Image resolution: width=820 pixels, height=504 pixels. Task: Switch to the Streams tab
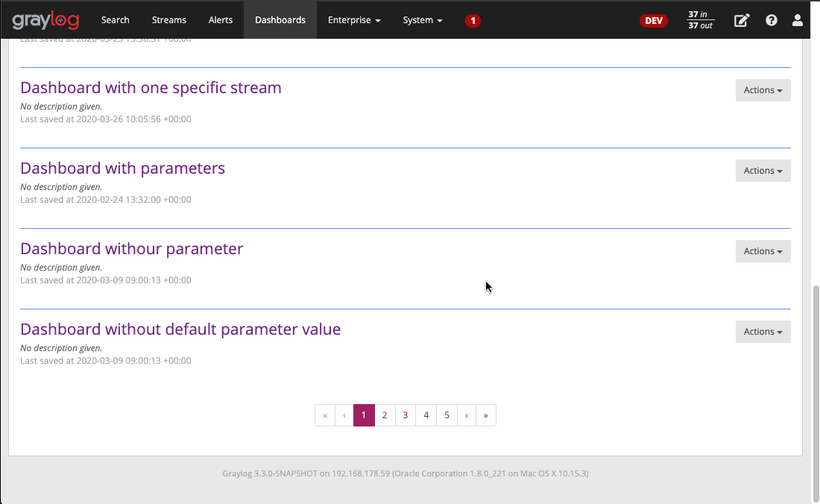click(x=168, y=20)
